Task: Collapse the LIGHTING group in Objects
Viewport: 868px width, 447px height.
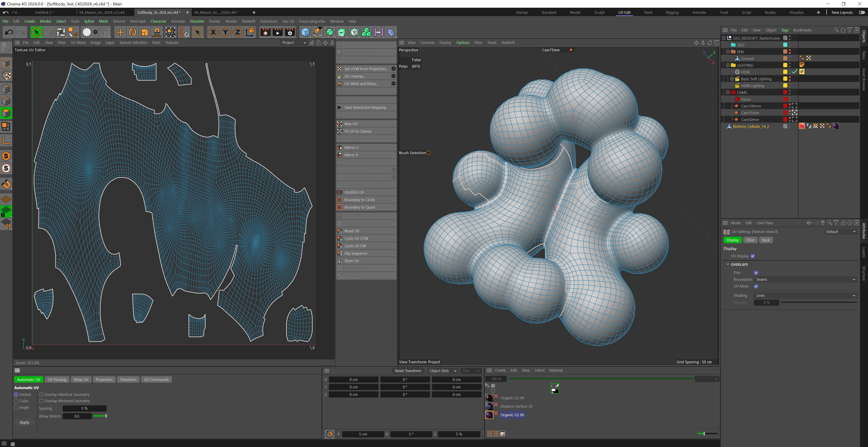Action: pyautogui.click(x=728, y=65)
